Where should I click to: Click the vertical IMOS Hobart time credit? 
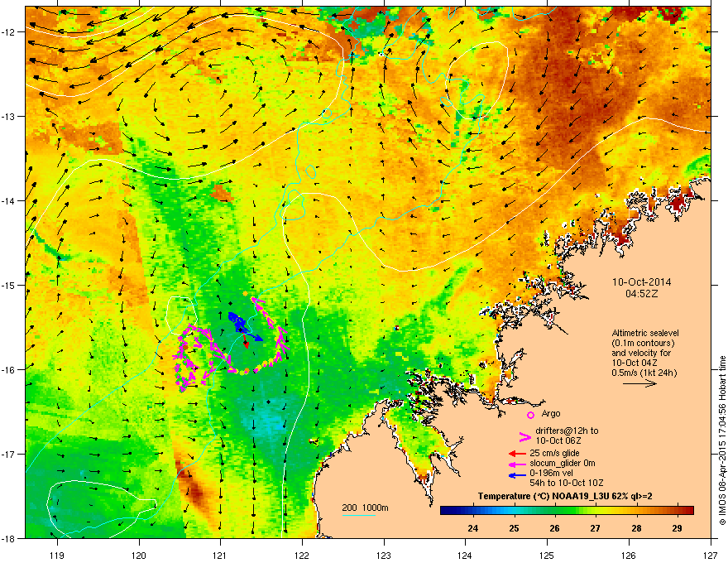tap(722, 440)
